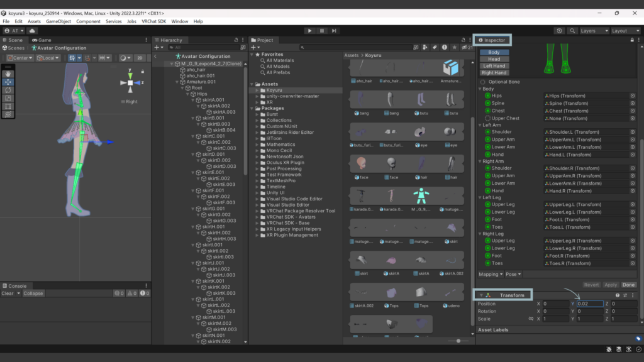644x362 pixels.
Task: Toggle the Collapse option in Console
Action: pos(33,293)
